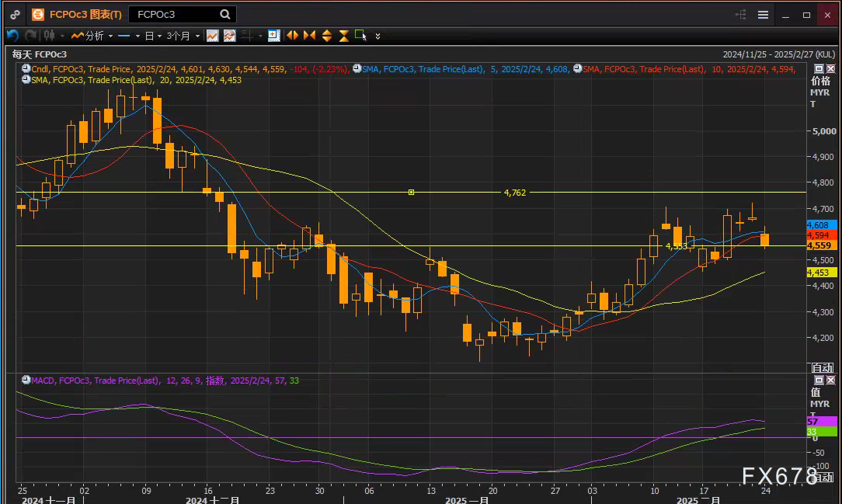
Task: Collapse the price panel with its minimize toggle
Action: point(817,68)
